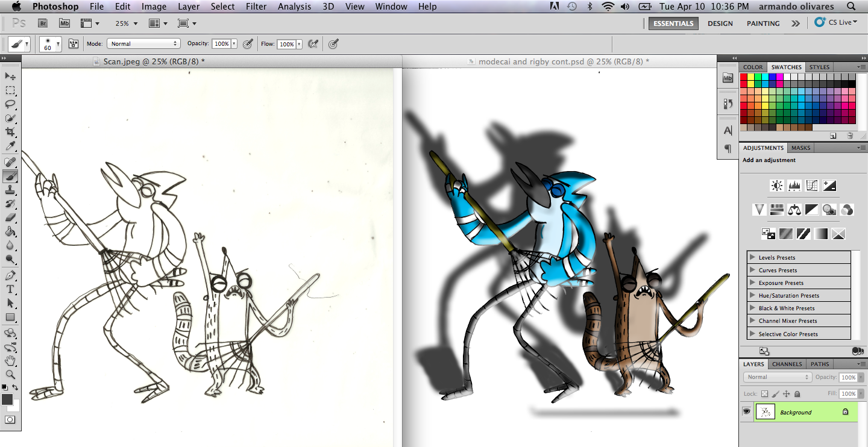Select the Pen tool

10,275
